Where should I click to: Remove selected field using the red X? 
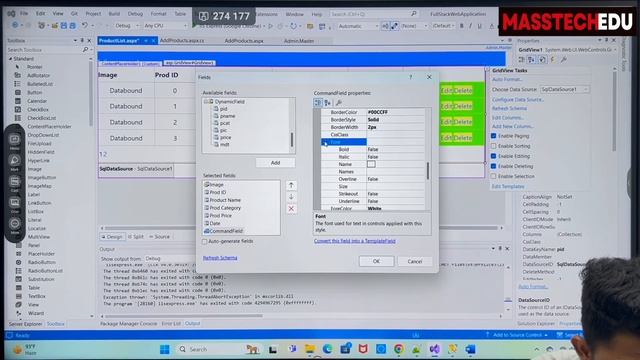tap(291, 209)
